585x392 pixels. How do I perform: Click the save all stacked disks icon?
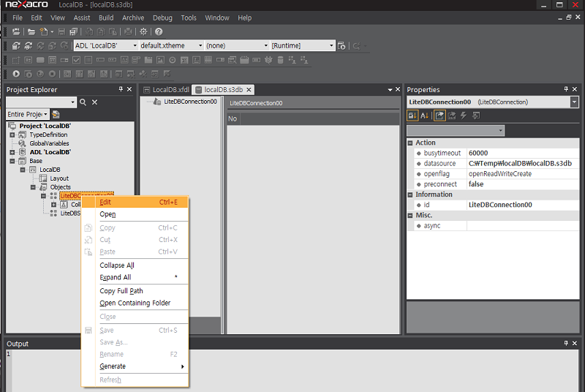(74, 31)
